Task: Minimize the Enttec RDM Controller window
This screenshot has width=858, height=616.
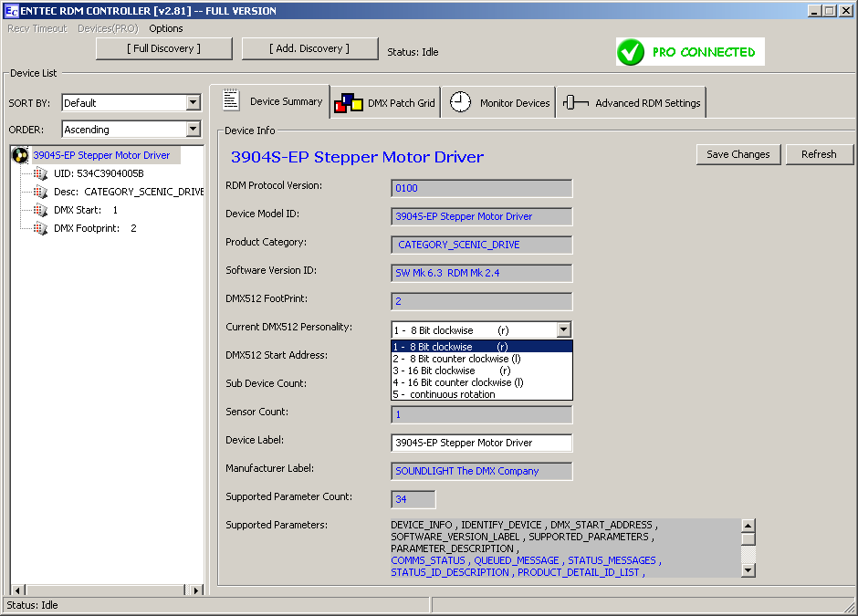Action: pyautogui.click(x=815, y=10)
